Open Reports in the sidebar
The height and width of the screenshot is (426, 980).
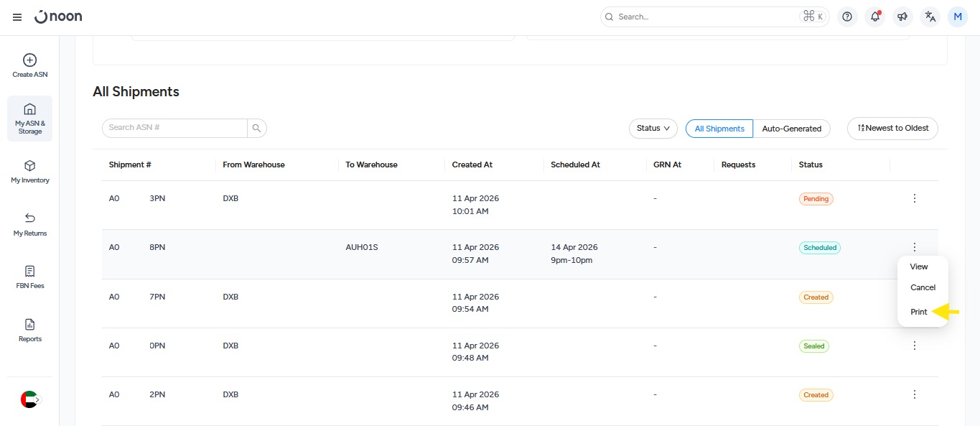pos(29,325)
